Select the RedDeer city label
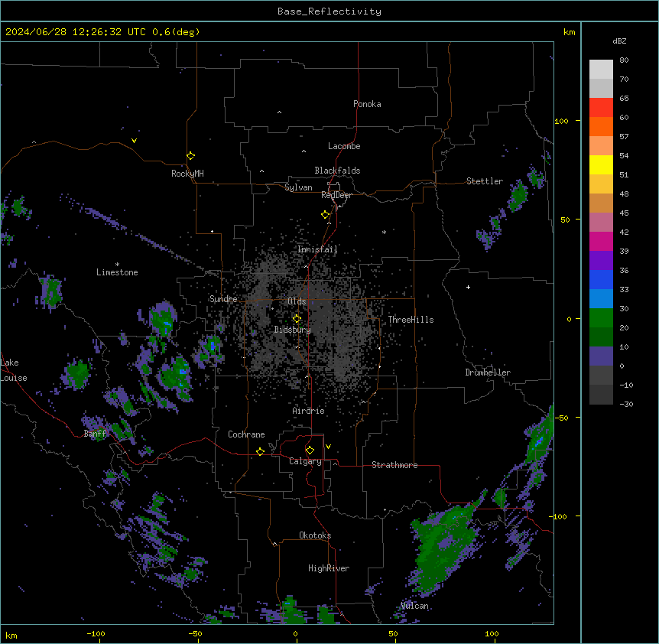The image size is (659, 644). tap(336, 195)
